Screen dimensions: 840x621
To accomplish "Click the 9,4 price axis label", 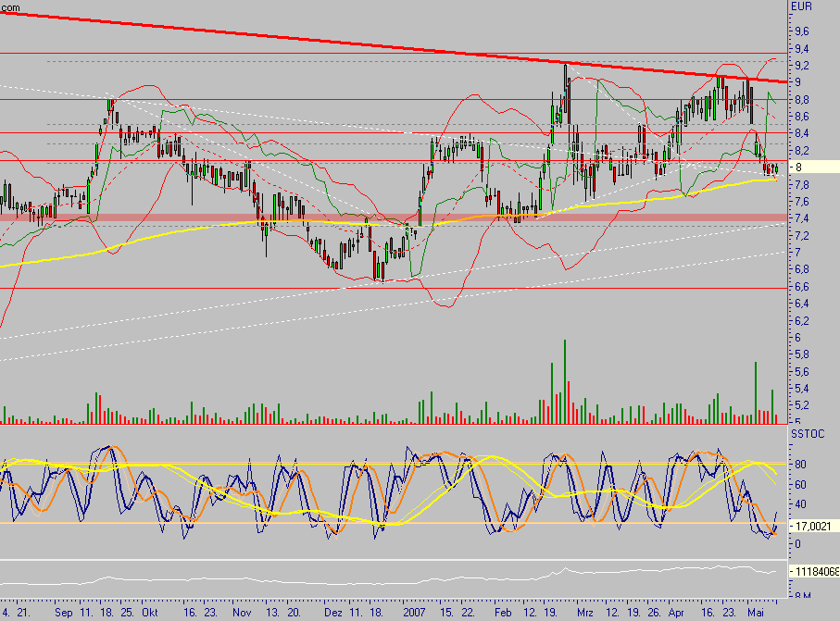I will click(x=802, y=49).
